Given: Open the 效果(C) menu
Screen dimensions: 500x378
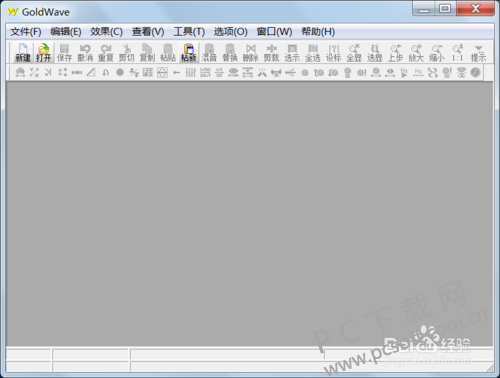Looking at the screenshot, I should [x=106, y=32].
